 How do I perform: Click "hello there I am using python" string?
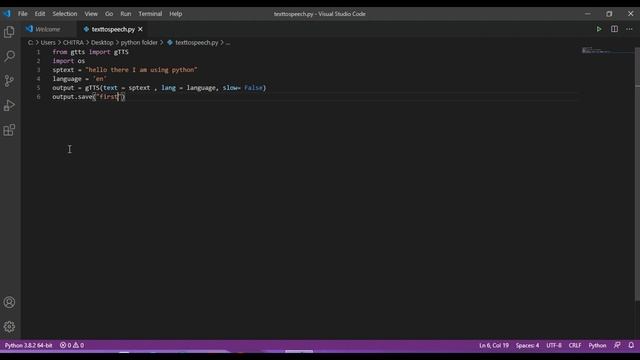pyautogui.click(x=141, y=70)
